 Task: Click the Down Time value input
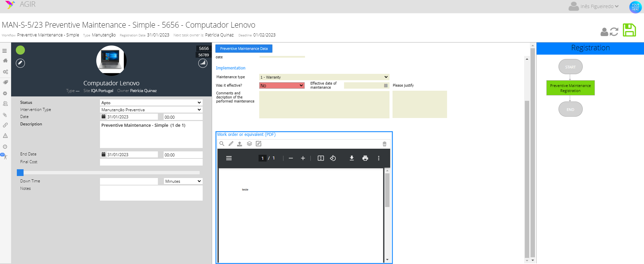tap(129, 181)
